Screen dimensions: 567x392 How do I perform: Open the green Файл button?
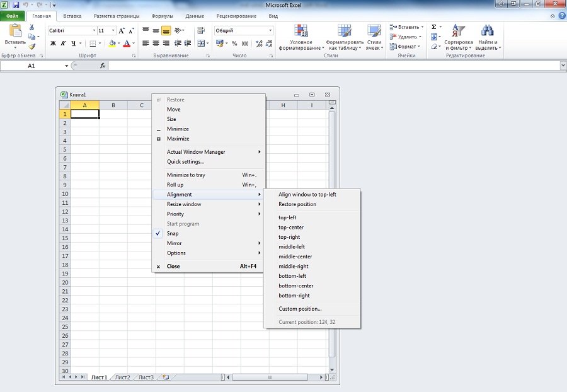13,16
